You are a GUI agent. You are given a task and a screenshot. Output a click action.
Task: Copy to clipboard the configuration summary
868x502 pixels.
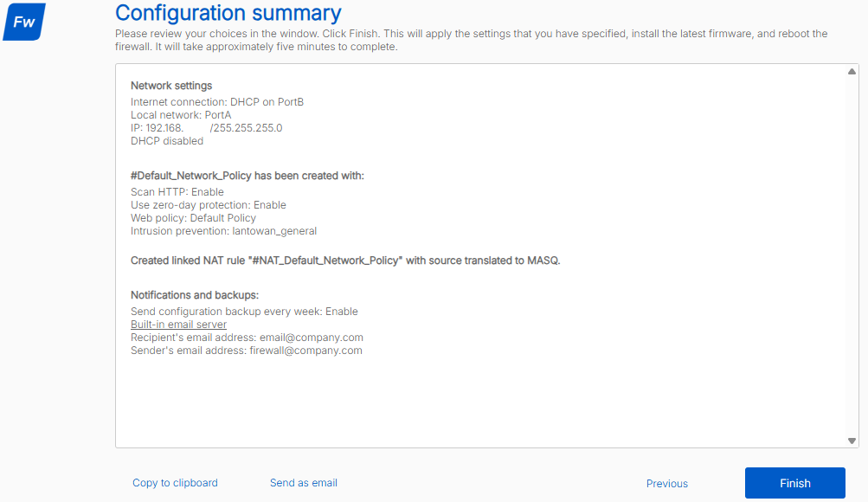click(175, 483)
